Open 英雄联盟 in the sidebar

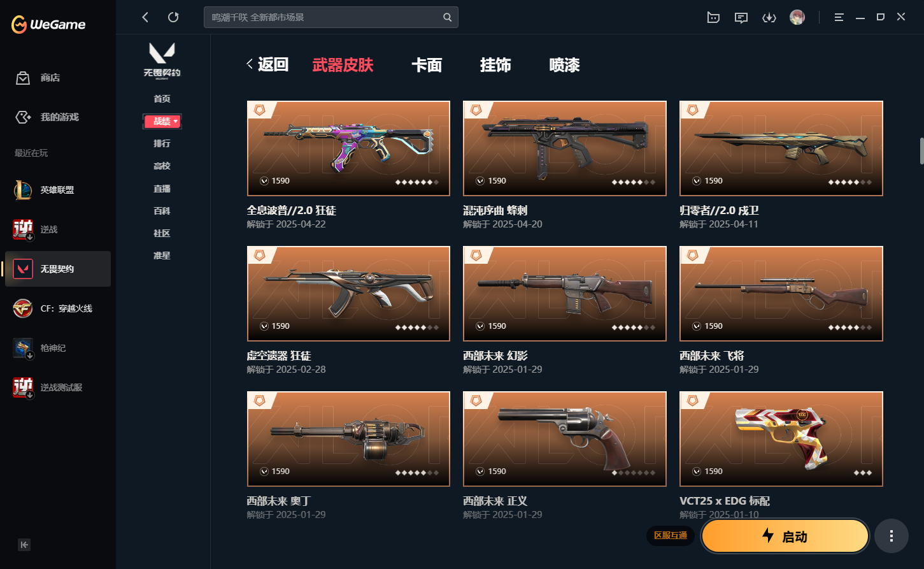coord(57,190)
